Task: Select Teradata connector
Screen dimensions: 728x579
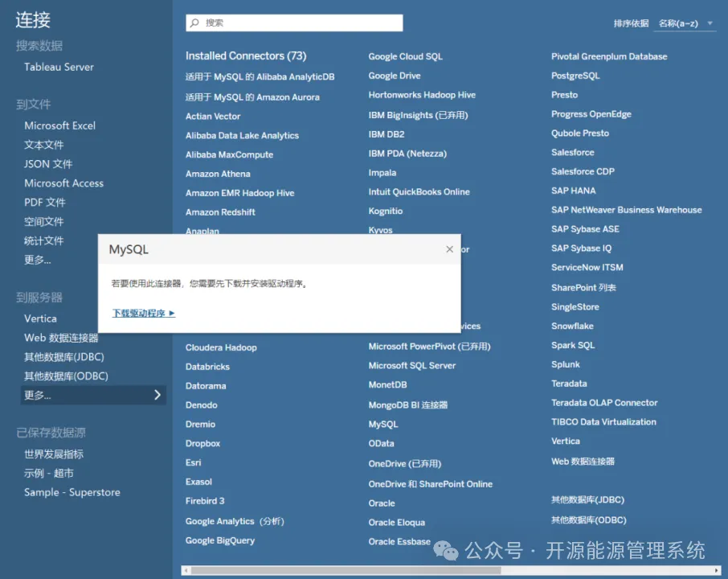Action: point(569,384)
